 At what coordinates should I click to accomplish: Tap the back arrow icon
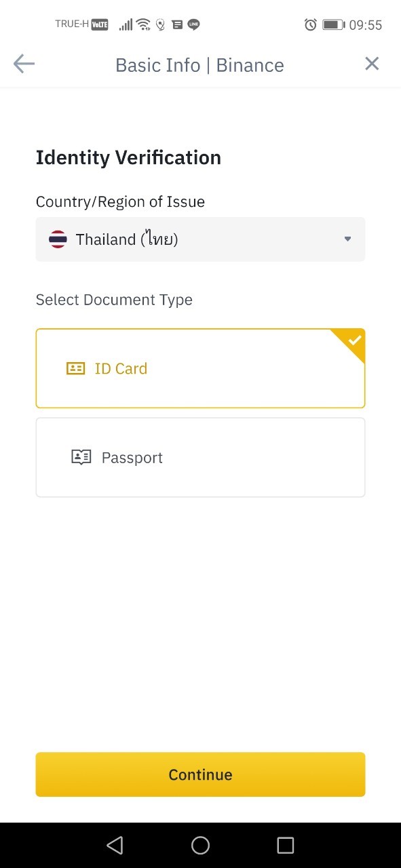click(x=24, y=64)
